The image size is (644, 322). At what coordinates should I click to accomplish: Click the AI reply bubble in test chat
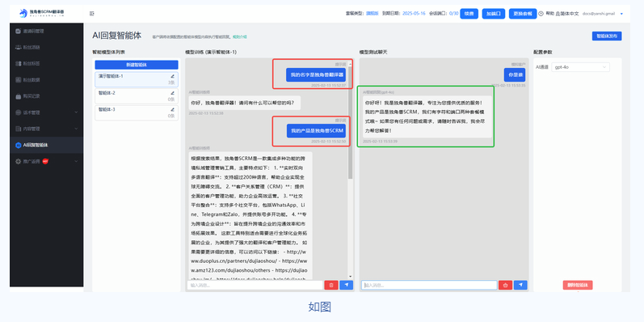coord(427,117)
